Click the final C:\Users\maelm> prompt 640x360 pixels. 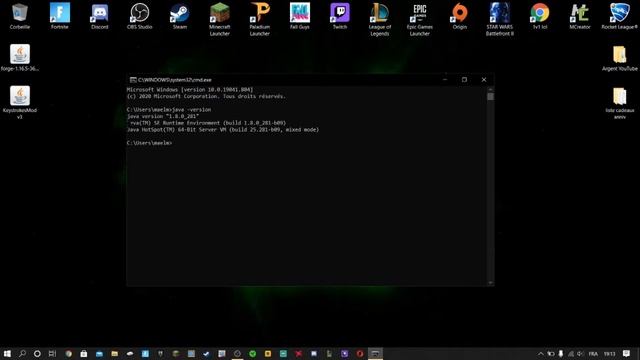coord(149,143)
